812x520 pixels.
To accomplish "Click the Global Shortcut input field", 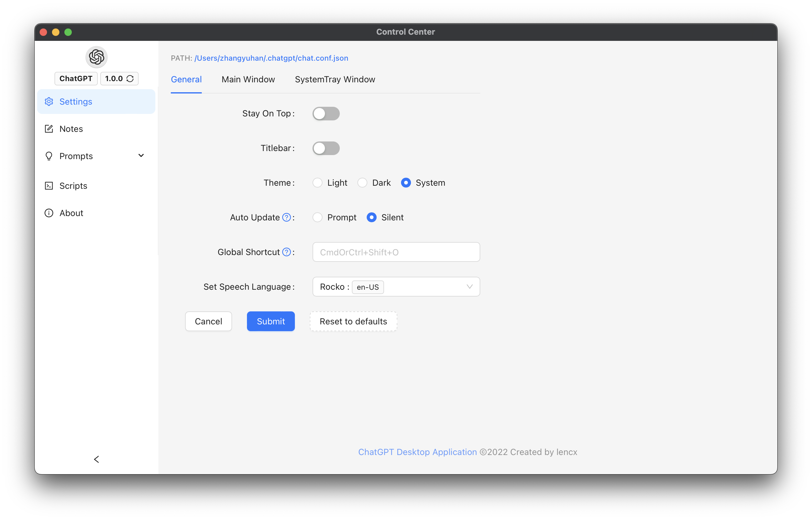I will (396, 252).
